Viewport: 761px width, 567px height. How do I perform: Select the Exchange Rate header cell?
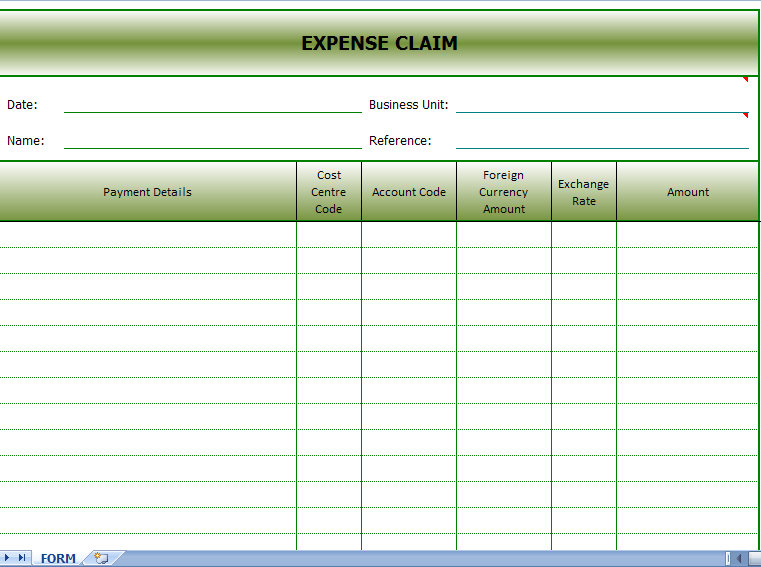[x=583, y=192]
